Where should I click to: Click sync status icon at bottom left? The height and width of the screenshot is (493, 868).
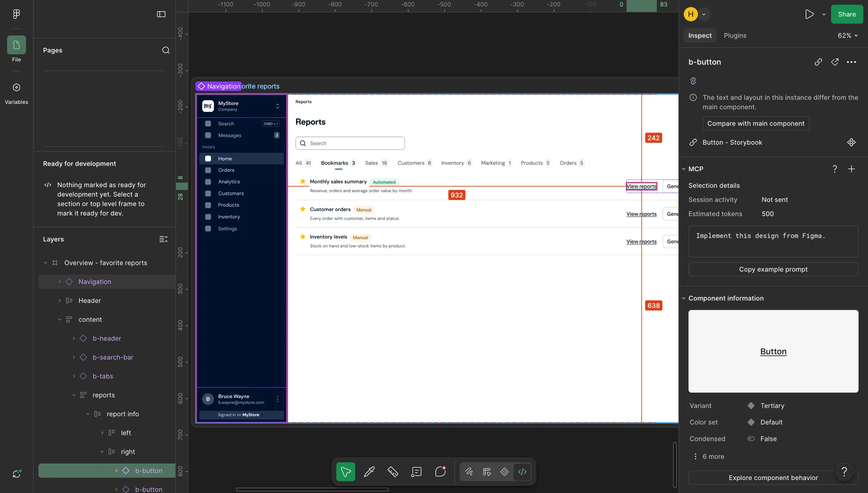16,474
